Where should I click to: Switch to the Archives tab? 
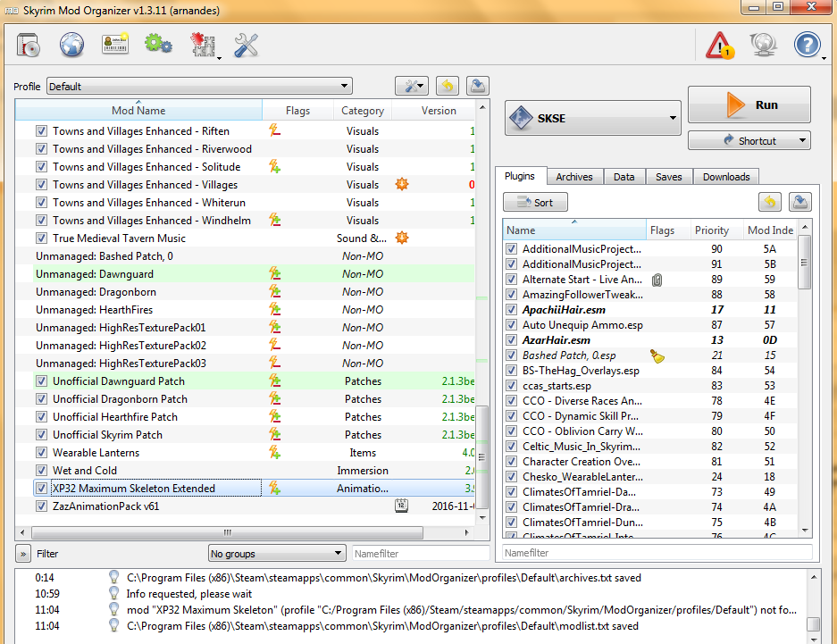(x=573, y=177)
